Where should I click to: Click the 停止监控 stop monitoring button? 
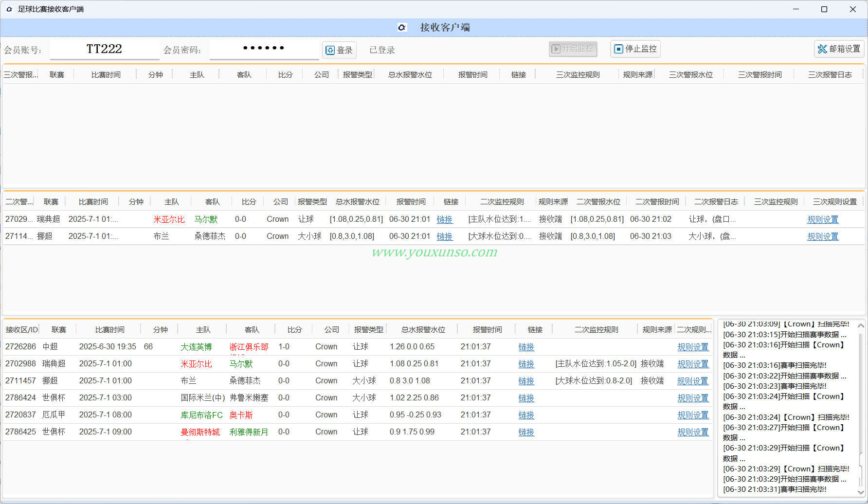[x=635, y=49]
